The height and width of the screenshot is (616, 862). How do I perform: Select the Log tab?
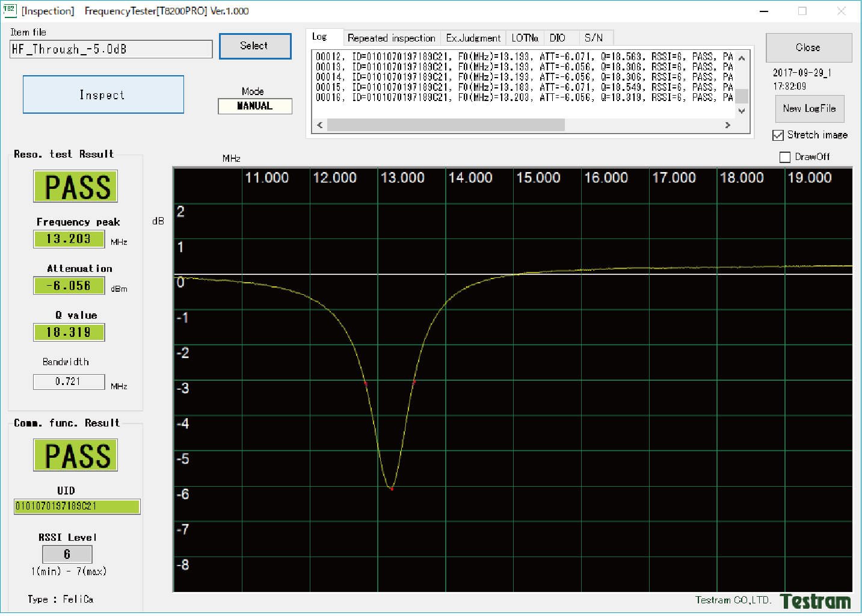point(319,37)
